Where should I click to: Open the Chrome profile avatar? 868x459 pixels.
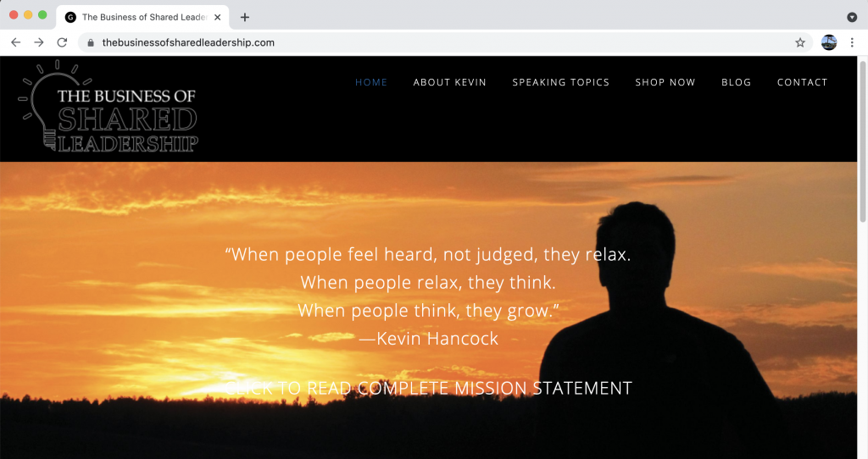(x=829, y=42)
